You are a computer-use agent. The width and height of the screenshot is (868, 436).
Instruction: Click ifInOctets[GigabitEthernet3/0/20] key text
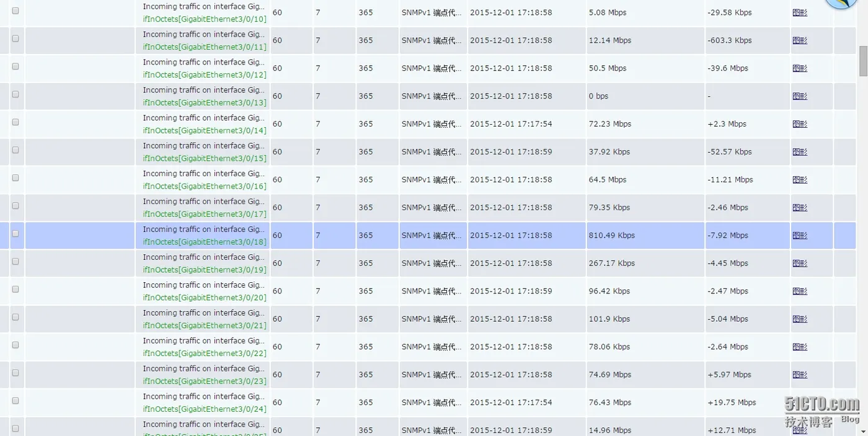pos(205,298)
